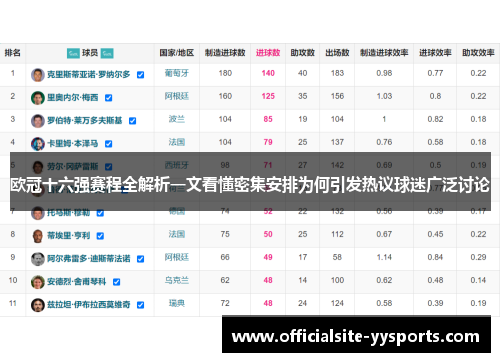Sort by the 制造进球数 column header
Viewport: 500px width, 362px height.
225,53
